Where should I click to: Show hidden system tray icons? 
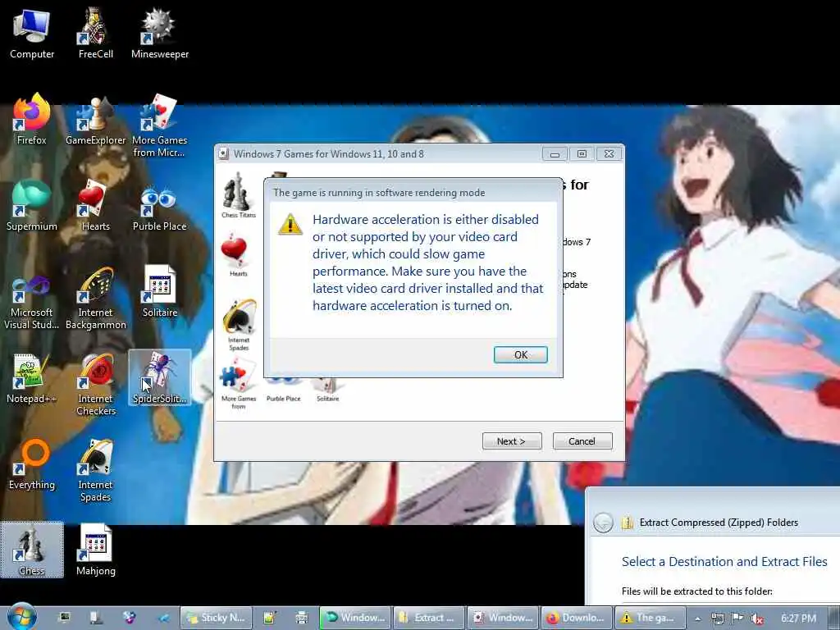click(x=698, y=619)
